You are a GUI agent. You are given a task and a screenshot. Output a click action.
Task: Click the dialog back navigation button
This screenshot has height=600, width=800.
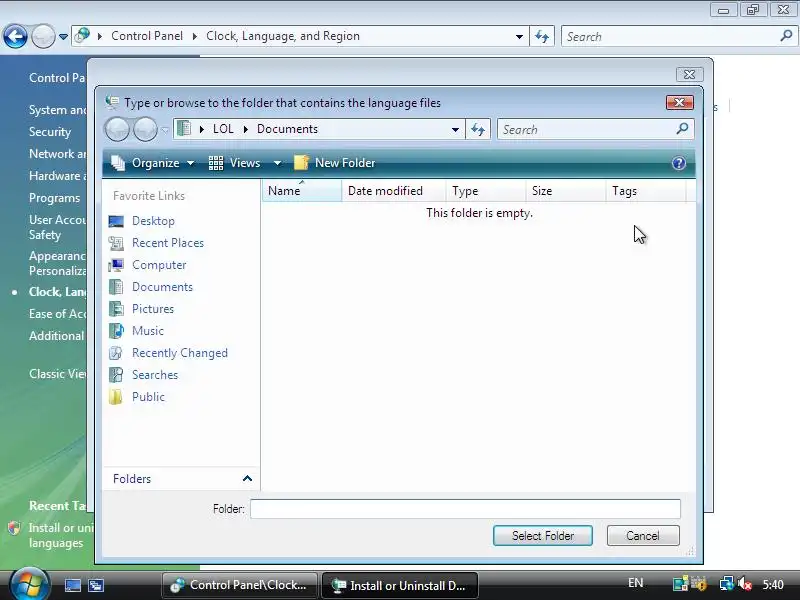coord(117,130)
